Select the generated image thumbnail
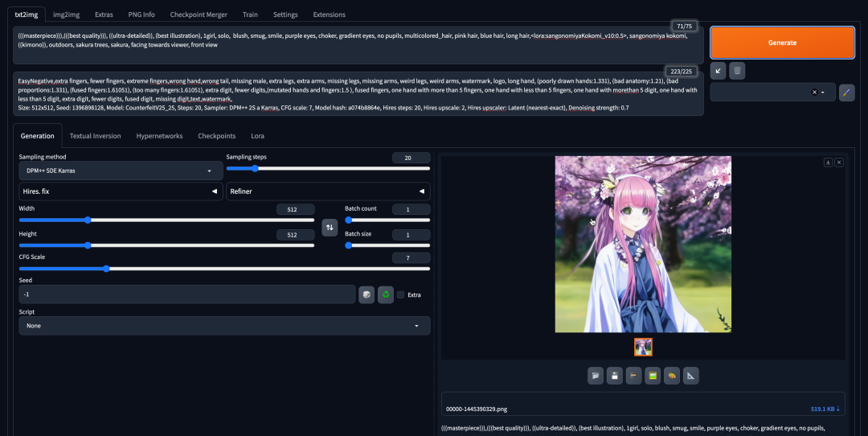Image resolution: width=868 pixels, height=436 pixels. [643, 347]
